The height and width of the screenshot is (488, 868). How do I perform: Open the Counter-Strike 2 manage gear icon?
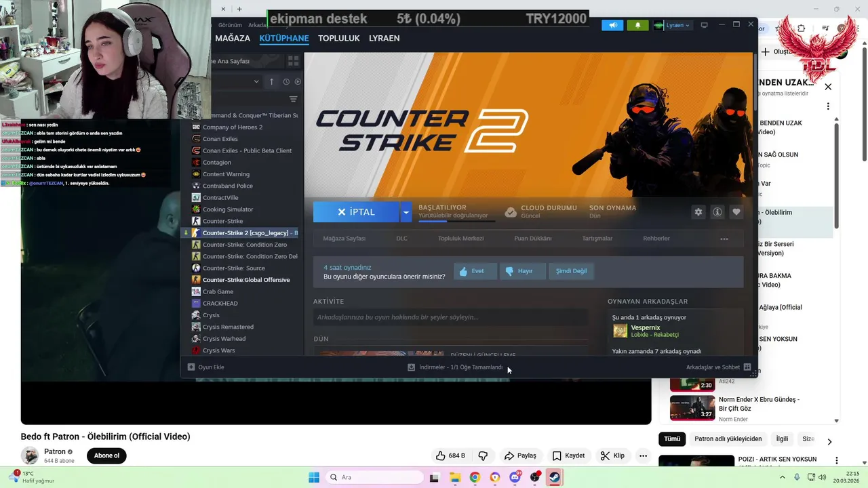pyautogui.click(x=698, y=212)
